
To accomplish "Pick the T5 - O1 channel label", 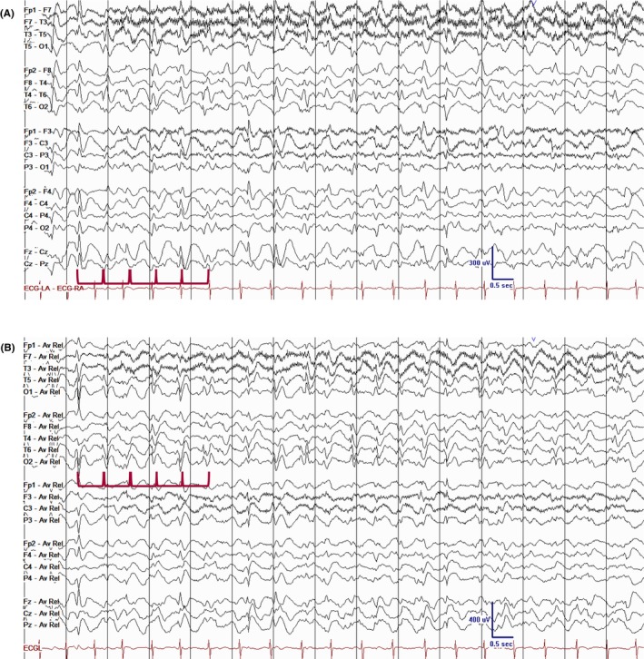I will coord(36,46).
